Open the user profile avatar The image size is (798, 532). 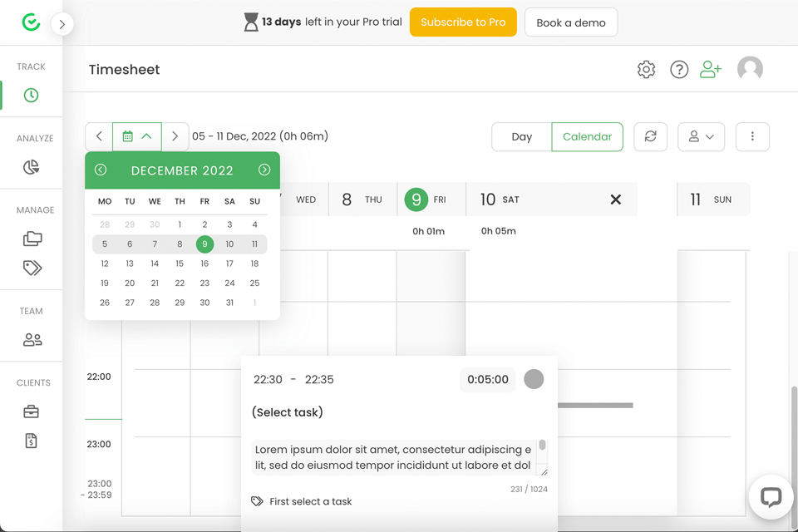point(750,69)
